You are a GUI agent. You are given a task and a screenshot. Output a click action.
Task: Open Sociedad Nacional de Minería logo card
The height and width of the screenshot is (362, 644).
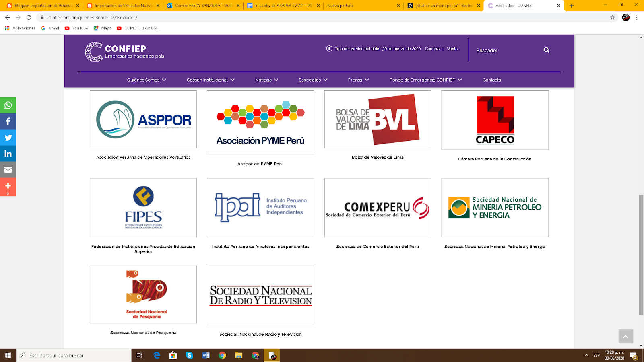point(495,208)
